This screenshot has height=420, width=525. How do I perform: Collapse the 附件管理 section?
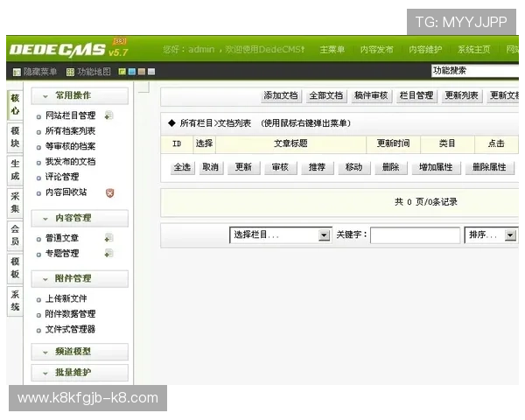coord(80,279)
